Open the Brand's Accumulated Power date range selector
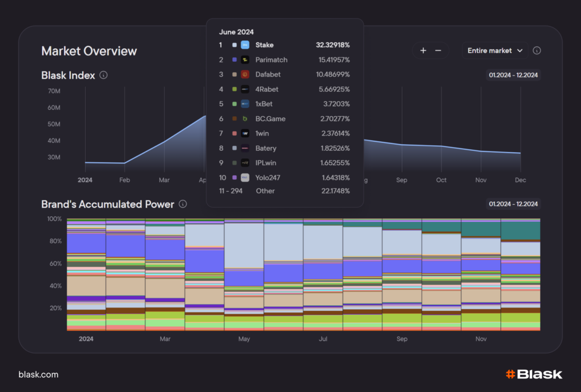This screenshot has width=581, height=392. pos(513,204)
